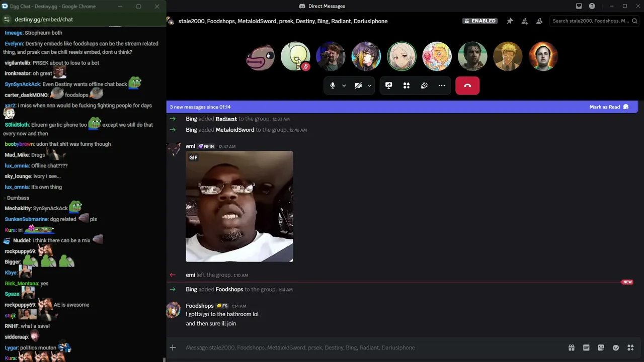
Task: Select the white-haired anime avatar participant
Action: [x=401, y=56]
